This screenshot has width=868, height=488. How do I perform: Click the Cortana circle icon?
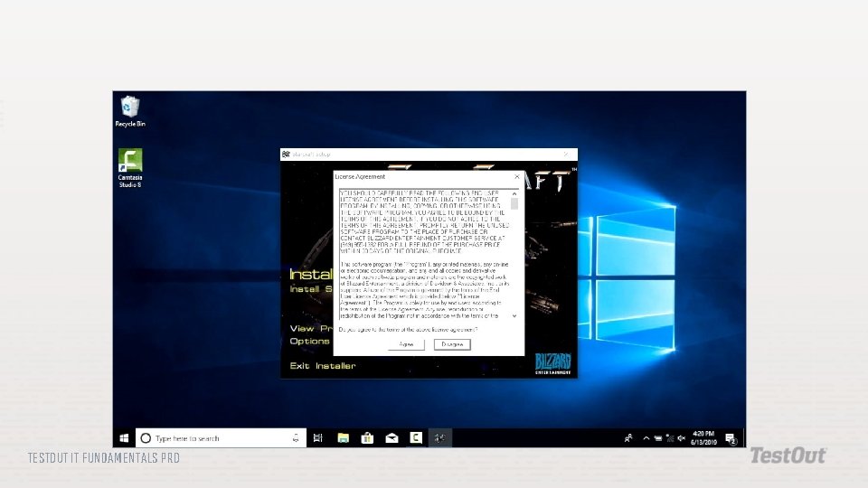pyautogui.click(x=146, y=438)
